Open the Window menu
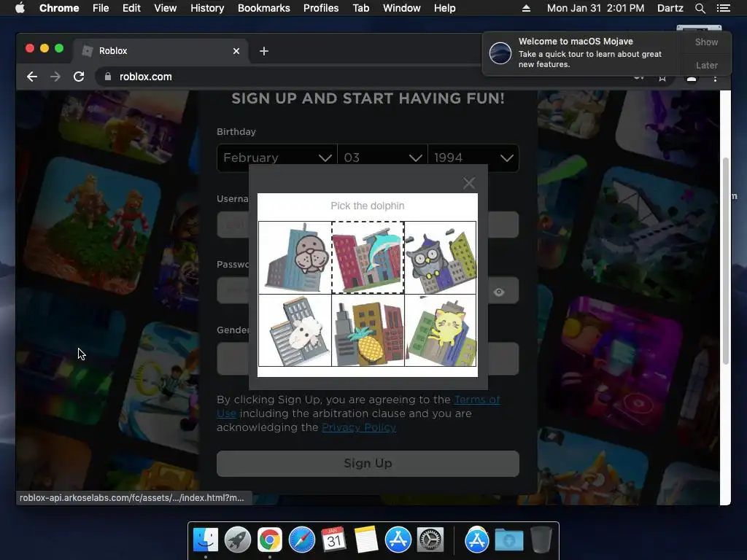 [402, 8]
